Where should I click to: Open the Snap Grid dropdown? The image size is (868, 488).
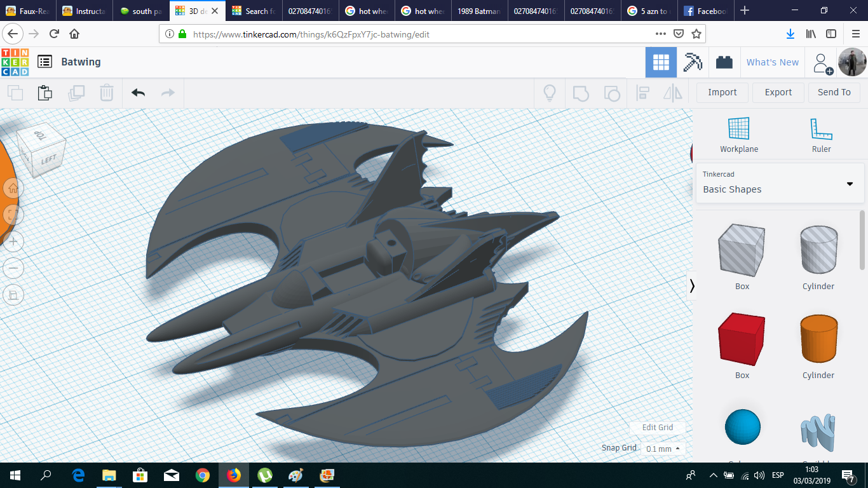pos(663,449)
